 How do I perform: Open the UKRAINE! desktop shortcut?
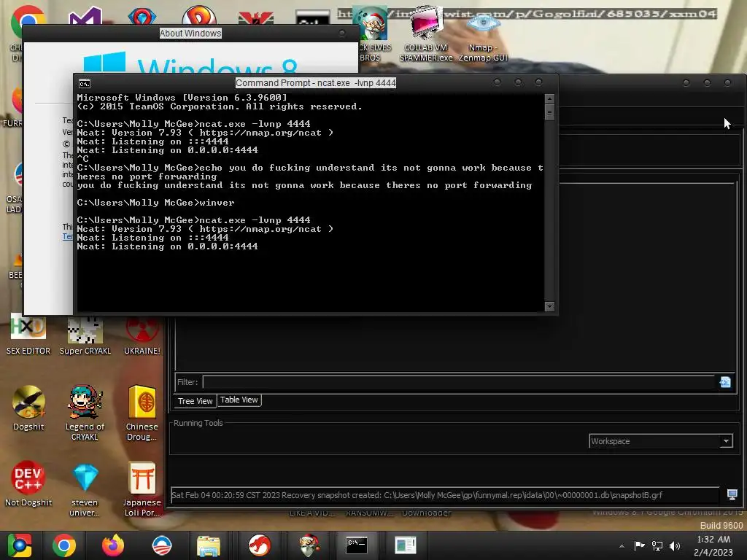(x=142, y=335)
